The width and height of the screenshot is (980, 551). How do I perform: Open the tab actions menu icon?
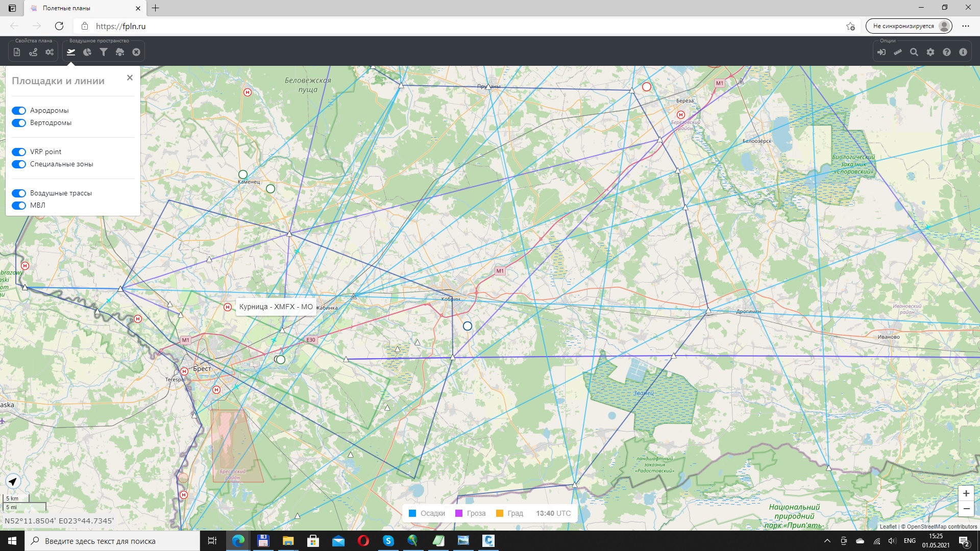pos(12,8)
